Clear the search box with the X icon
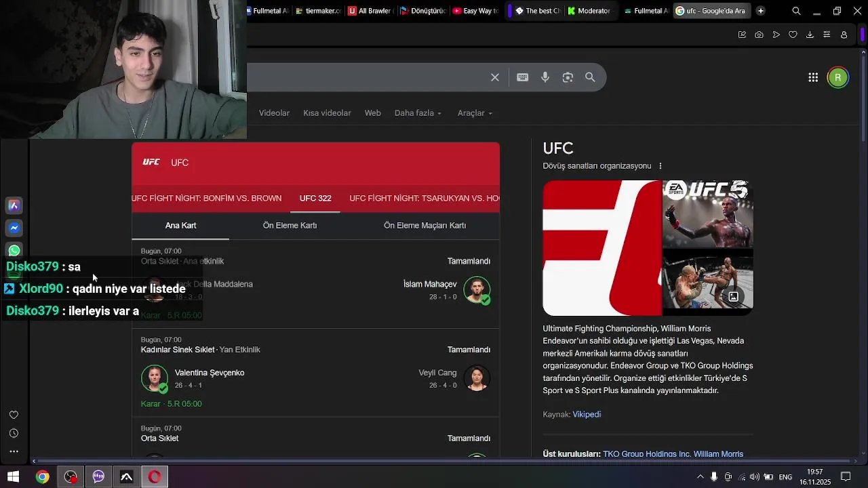Screen dimensions: 868x488 tap(495, 77)
